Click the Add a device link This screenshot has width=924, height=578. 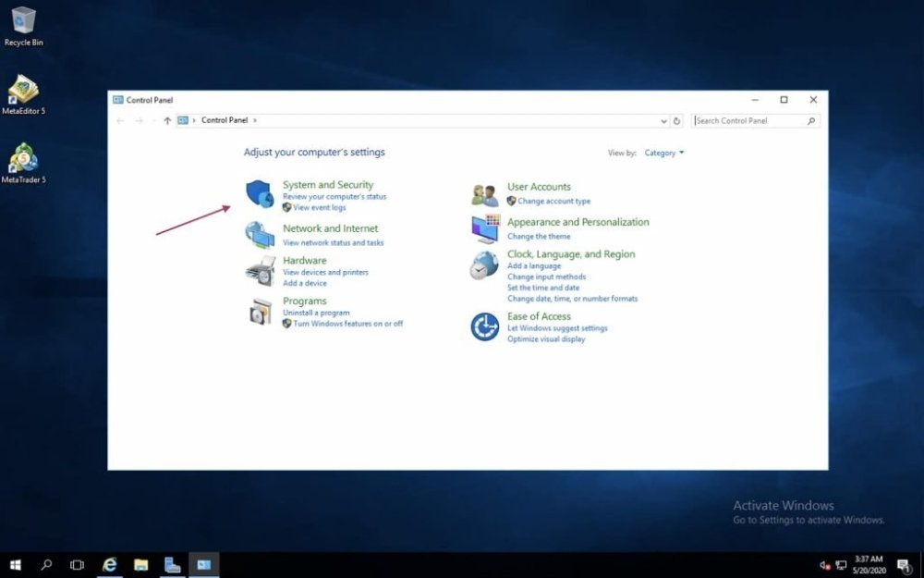305,283
